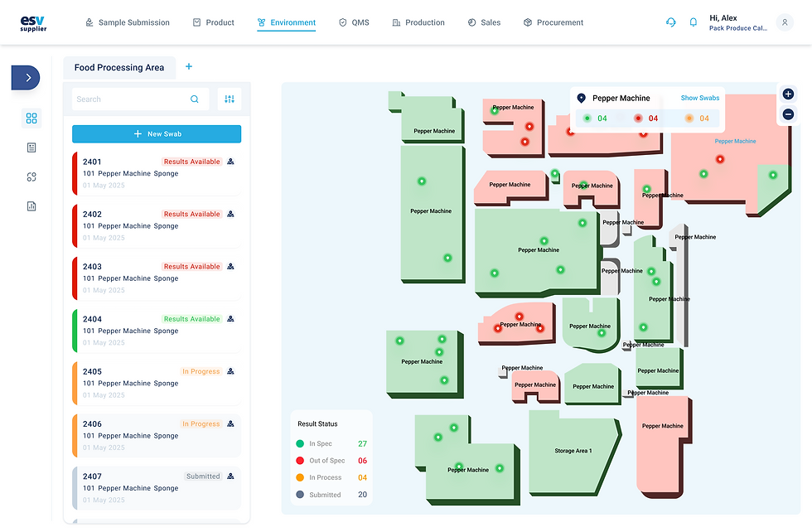Open the report chart icon in the sidebar

point(31,206)
